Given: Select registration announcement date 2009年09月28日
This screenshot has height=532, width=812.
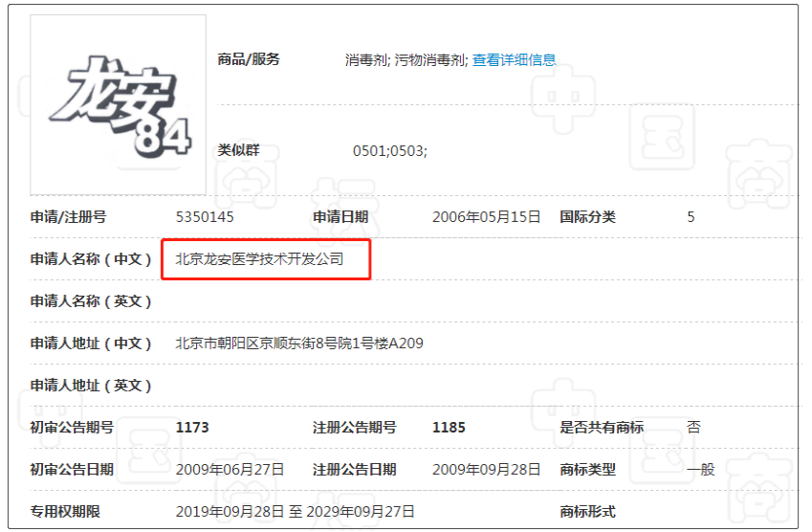Looking at the screenshot, I should 486,470.
